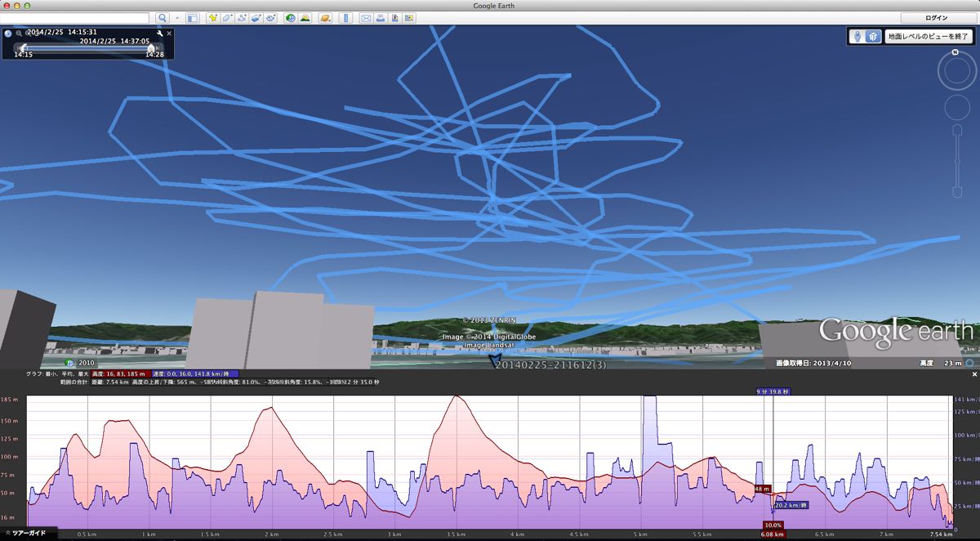Click the 10.0% slope label
This screenshot has width=980, height=541.
click(773, 525)
